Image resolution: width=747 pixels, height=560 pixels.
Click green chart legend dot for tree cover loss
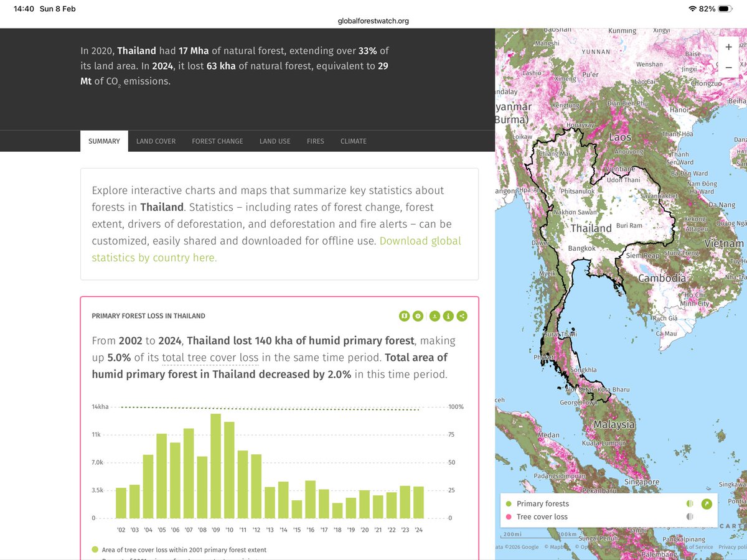[95, 549]
